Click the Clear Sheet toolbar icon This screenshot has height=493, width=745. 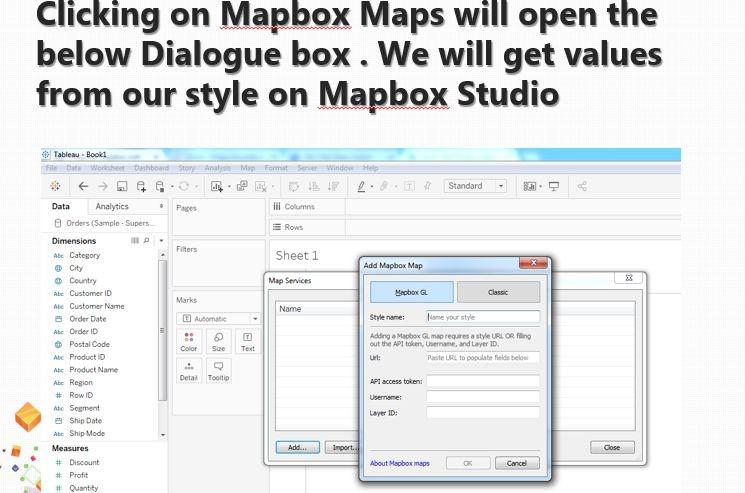click(x=261, y=186)
